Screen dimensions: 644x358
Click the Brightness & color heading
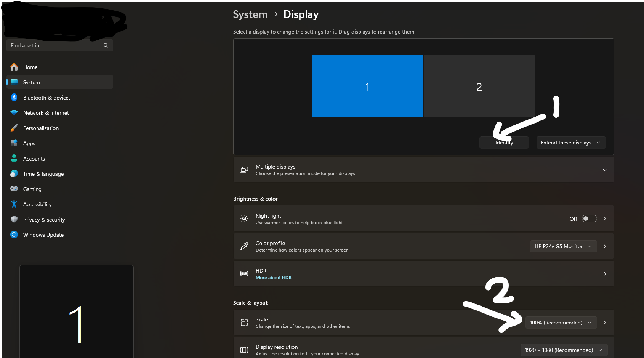[255, 199]
